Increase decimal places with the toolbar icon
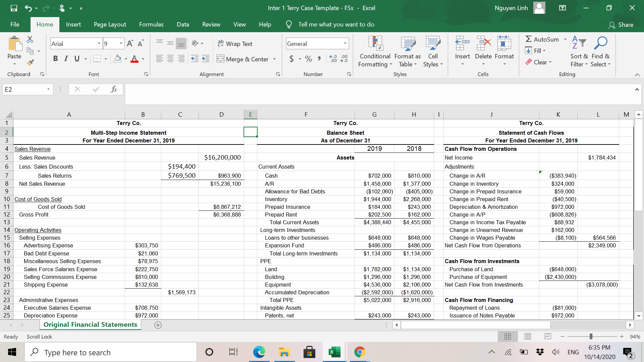The image size is (644, 362). point(333,58)
